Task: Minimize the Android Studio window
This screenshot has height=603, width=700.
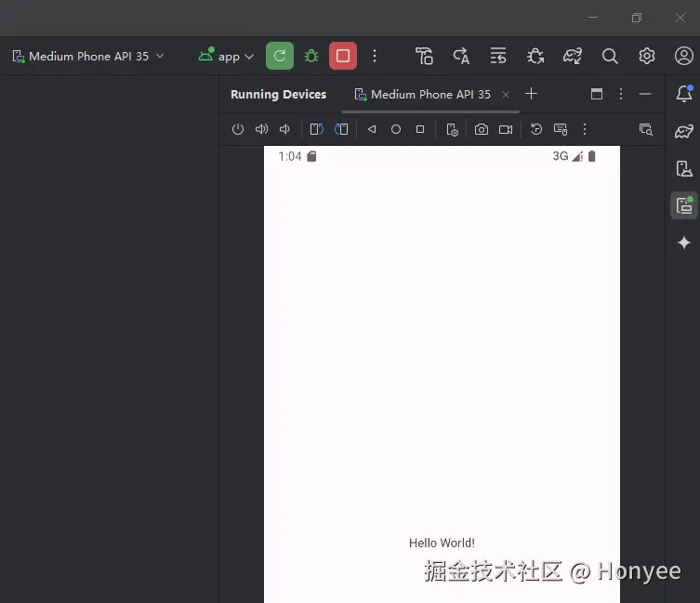Action: tap(593, 18)
